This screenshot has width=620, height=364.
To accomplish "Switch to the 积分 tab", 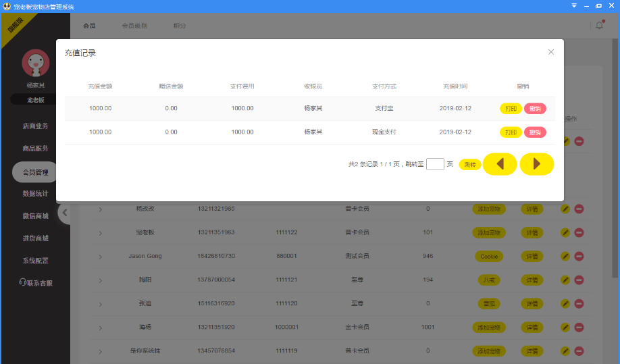I will pyautogui.click(x=180, y=26).
